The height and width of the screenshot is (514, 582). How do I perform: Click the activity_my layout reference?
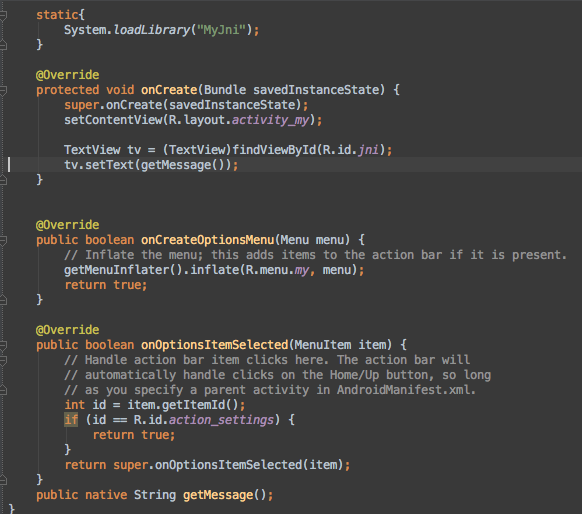click(271, 120)
